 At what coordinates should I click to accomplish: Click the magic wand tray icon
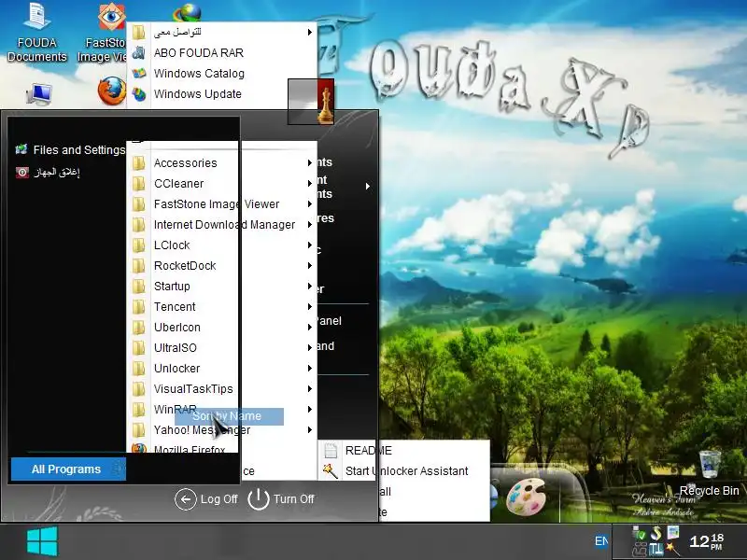point(672,549)
